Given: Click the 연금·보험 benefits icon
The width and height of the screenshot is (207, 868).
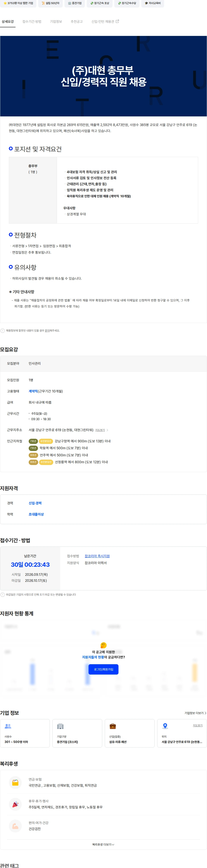Looking at the screenshot, I should pos(15,782).
